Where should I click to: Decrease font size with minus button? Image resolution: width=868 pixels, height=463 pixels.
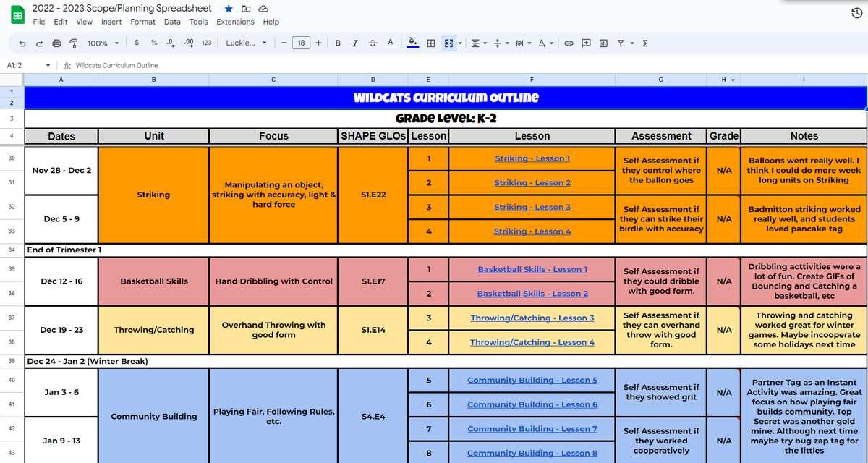pyautogui.click(x=284, y=43)
